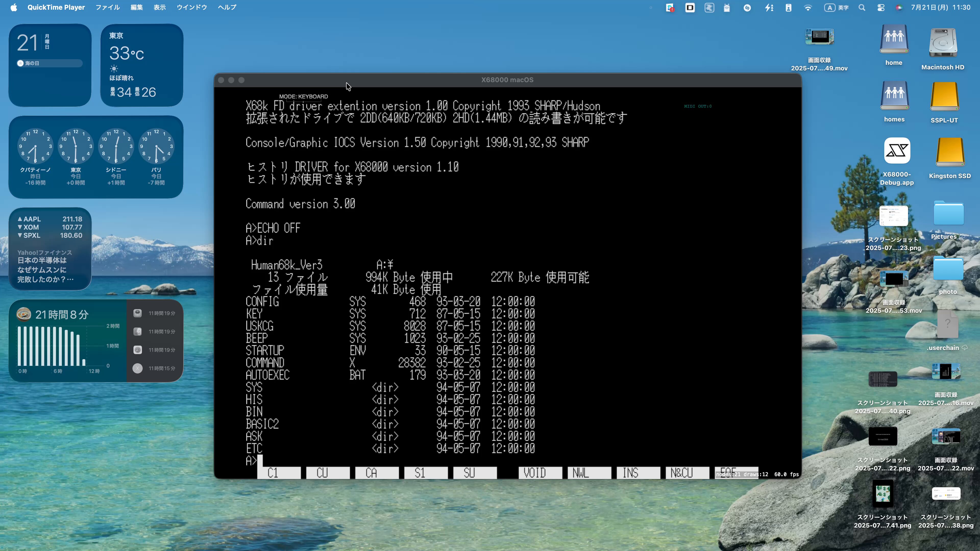Click the Shazam menu bar icon
Screen dimensions: 980x551
pos(747,8)
